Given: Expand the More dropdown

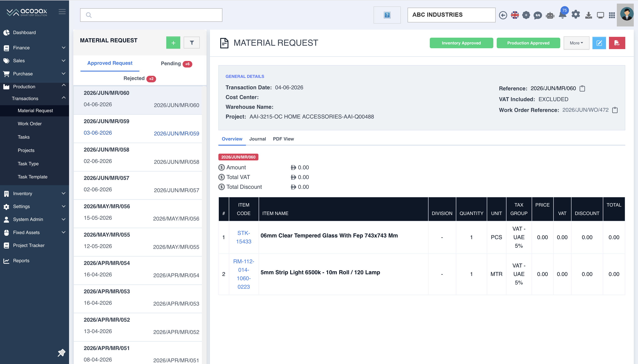Looking at the screenshot, I should [576, 43].
